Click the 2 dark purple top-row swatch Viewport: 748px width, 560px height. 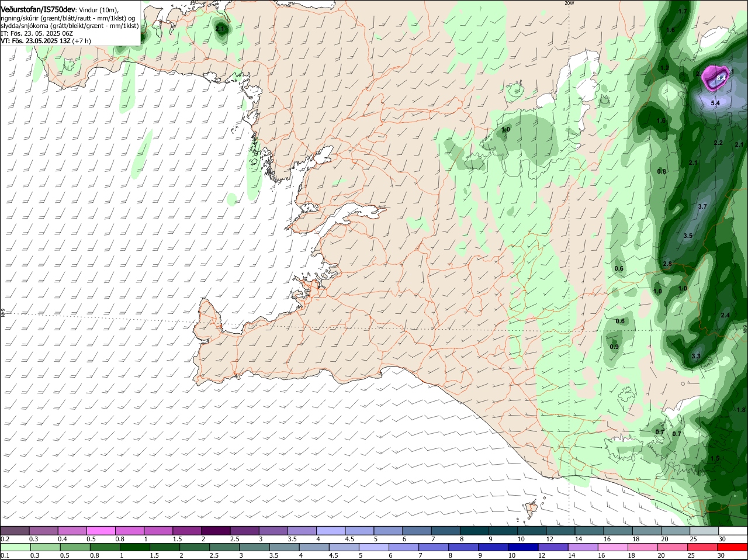(216, 530)
